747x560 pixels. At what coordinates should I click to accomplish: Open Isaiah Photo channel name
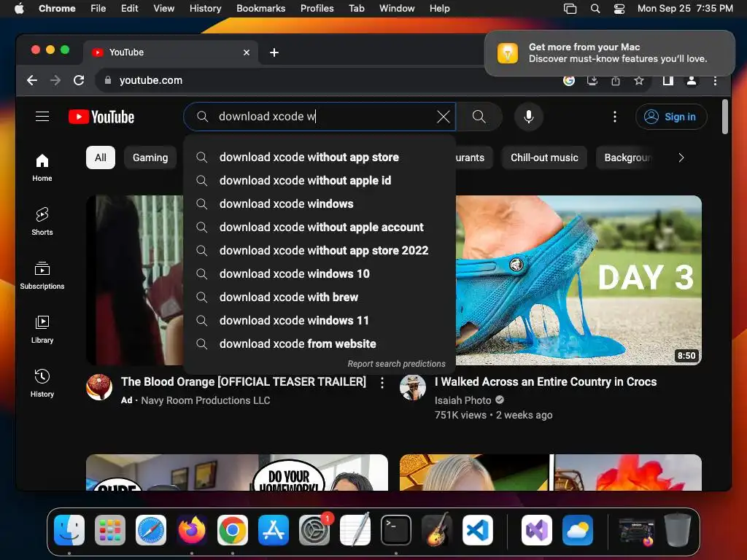click(x=462, y=400)
